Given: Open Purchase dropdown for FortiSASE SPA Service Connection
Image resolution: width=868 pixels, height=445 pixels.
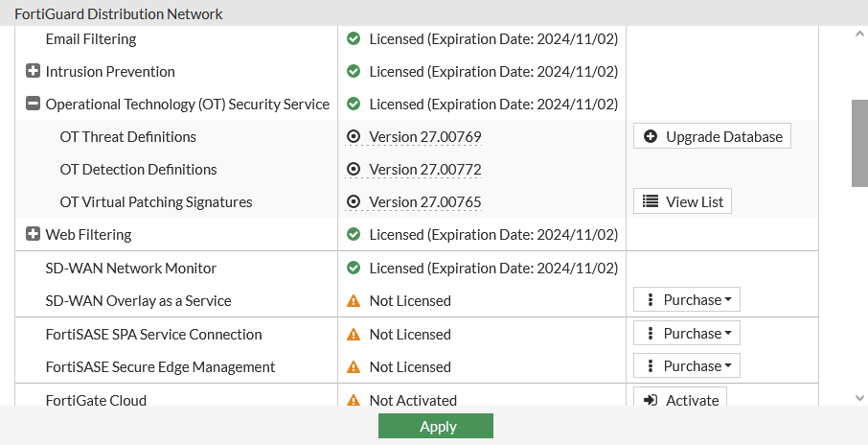Looking at the screenshot, I should [x=687, y=334].
